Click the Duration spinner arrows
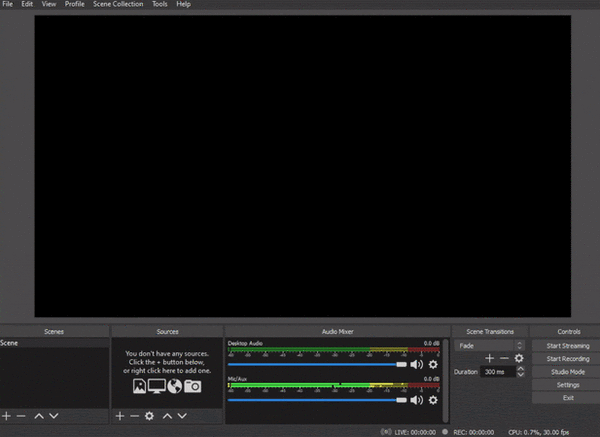600x437 pixels. pos(520,371)
